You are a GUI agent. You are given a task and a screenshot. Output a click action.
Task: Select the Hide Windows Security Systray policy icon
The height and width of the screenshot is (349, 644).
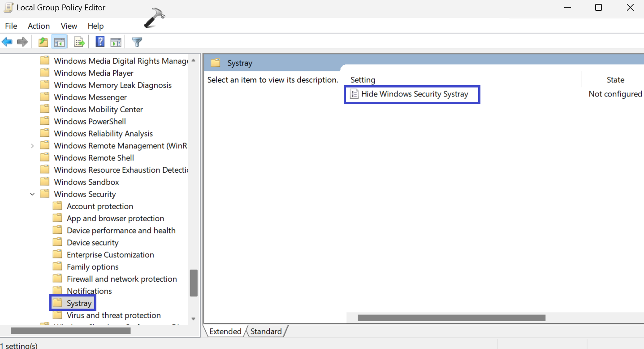tap(354, 94)
